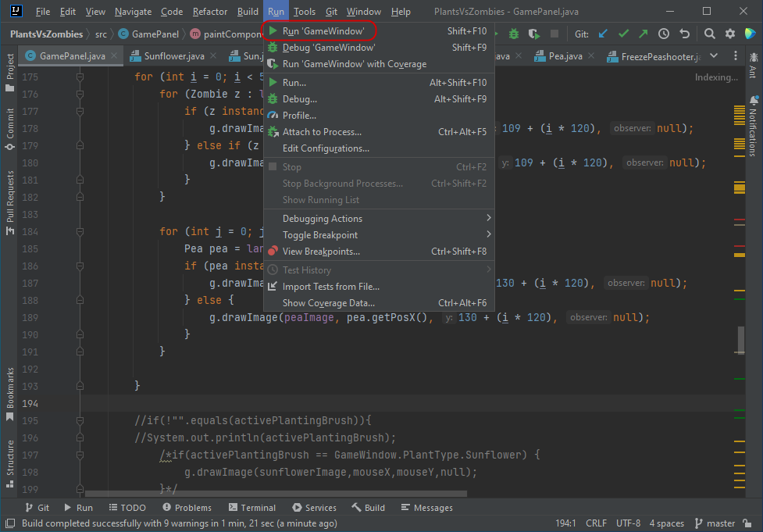Open the Build tool window
The height and width of the screenshot is (532, 763).
point(369,508)
